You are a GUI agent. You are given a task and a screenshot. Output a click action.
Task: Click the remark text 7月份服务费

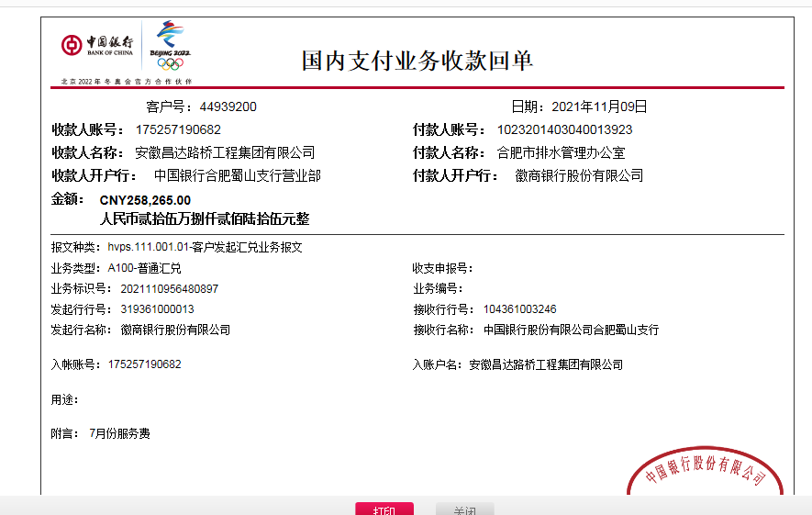119,433
